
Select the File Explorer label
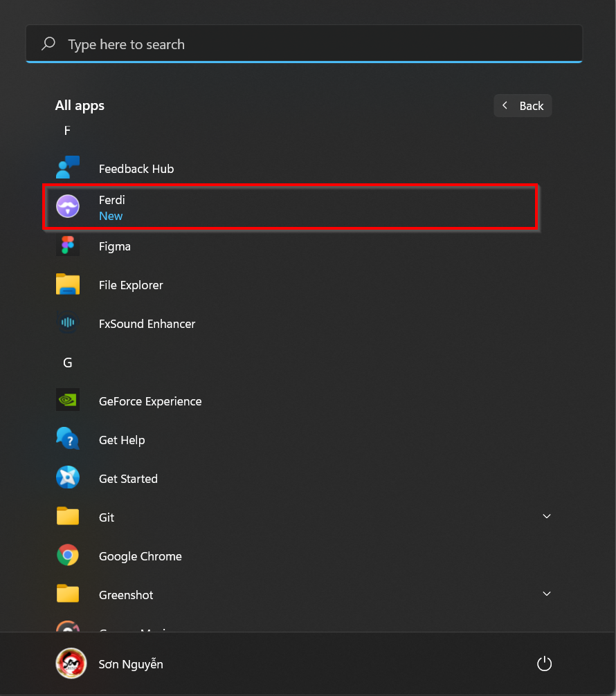131,285
